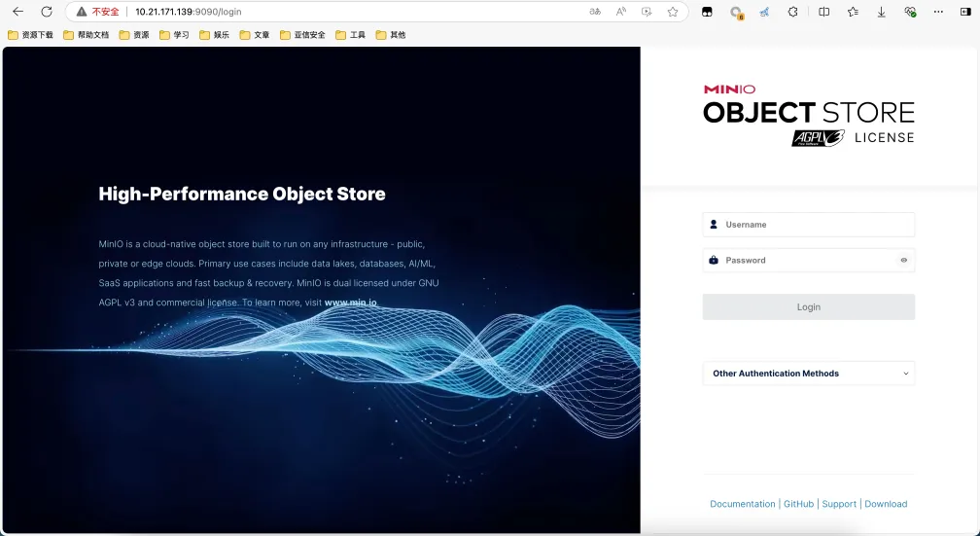The height and width of the screenshot is (536, 980).
Task: Open the translate page icon in address bar
Action: point(595,12)
